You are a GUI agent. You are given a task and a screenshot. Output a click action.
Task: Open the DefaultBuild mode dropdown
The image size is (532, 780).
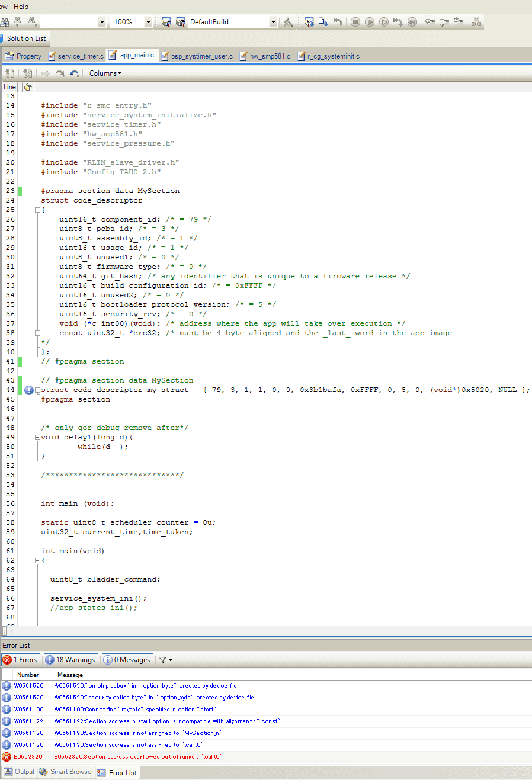[273, 22]
